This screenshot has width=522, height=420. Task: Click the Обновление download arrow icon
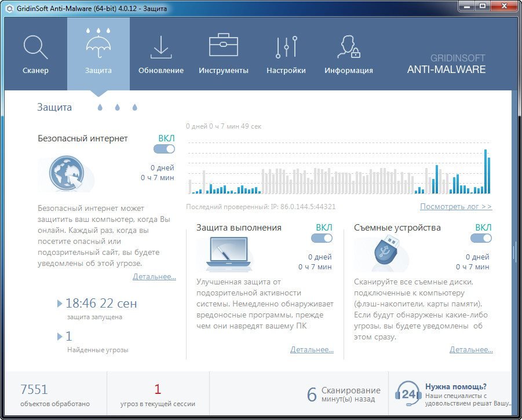[160, 47]
